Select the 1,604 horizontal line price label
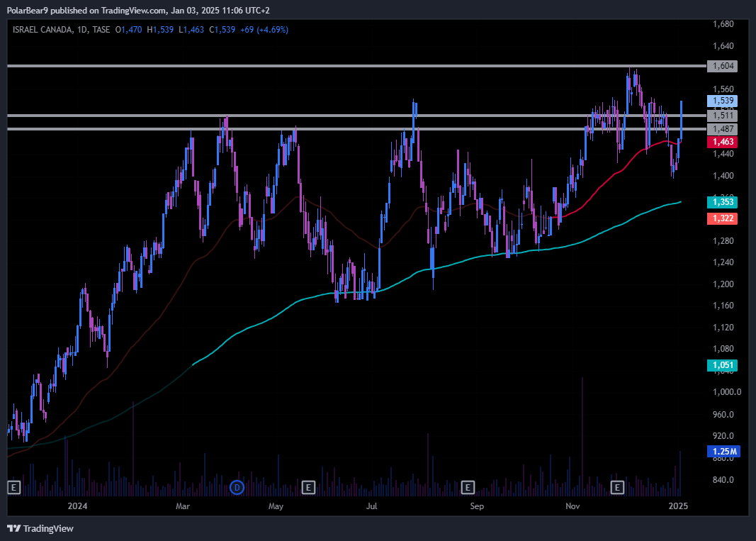 click(722, 66)
